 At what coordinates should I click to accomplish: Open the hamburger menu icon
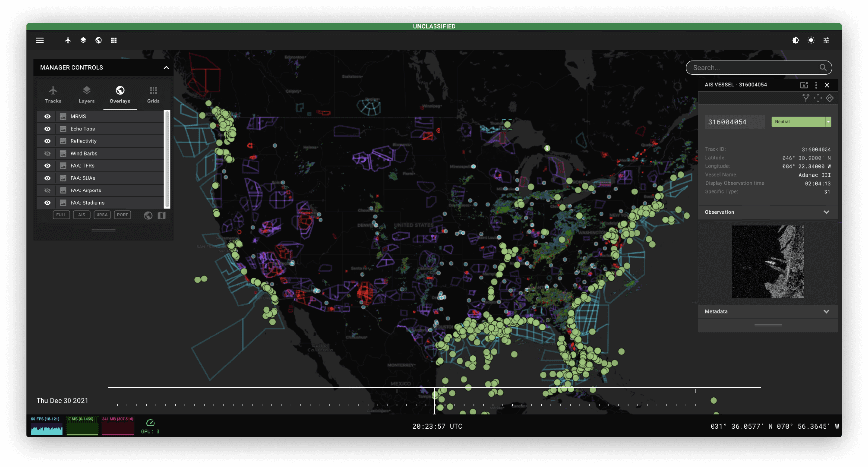[x=40, y=40]
